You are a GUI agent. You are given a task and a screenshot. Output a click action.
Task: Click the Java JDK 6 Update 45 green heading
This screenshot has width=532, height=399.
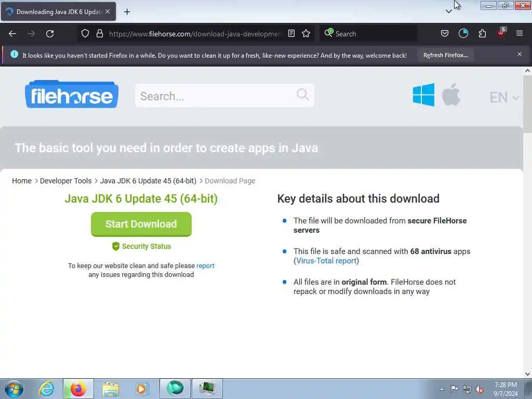click(x=141, y=198)
